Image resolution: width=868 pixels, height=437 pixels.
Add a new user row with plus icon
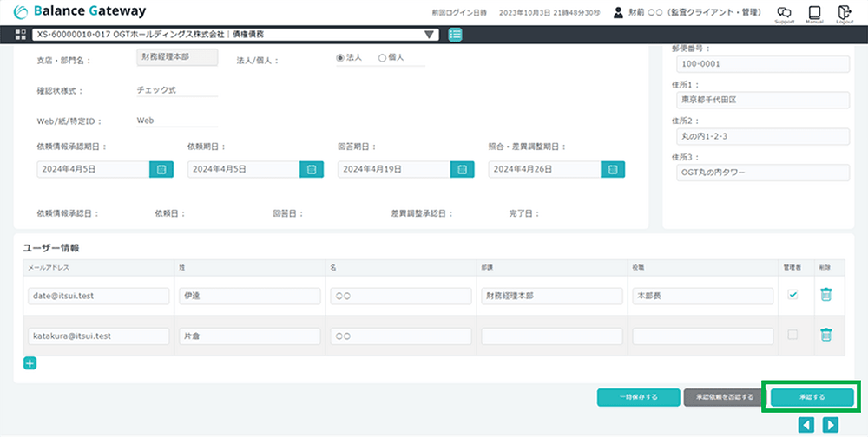click(x=30, y=363)
